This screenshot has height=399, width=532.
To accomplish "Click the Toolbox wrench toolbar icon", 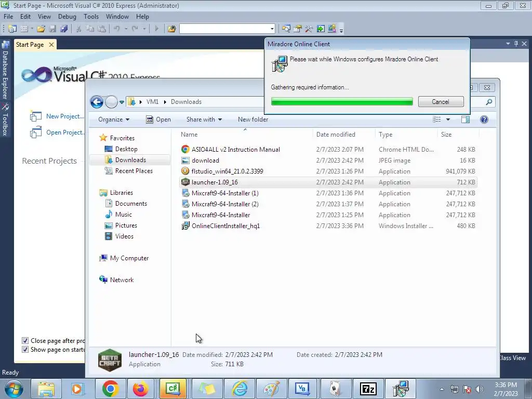I will [309, 29].
